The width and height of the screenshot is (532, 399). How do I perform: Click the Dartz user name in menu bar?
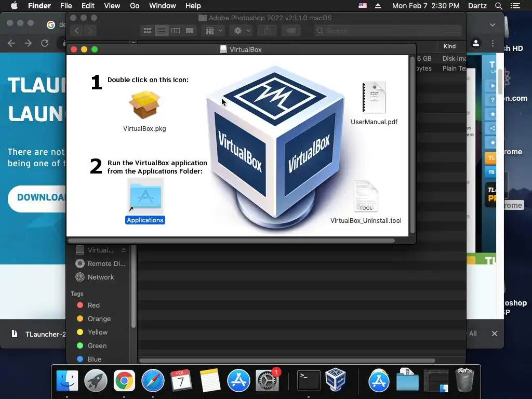pos(477,6)
